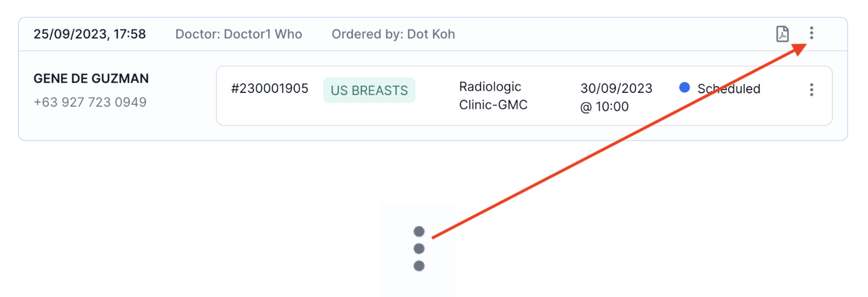Viewport: 868px width, 297px height.
Task: Open the US BREASTS row kebab menu
Action: point(811,89)
